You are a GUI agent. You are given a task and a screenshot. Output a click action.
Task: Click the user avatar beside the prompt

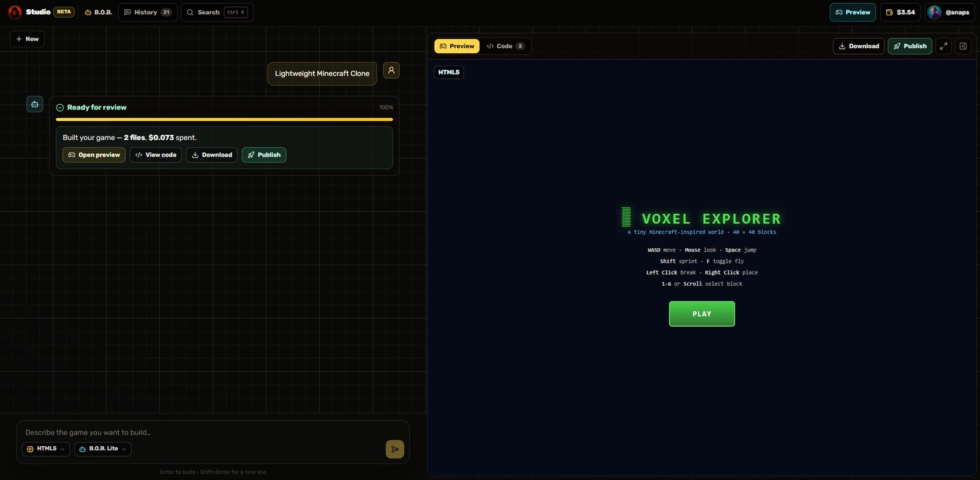click(x=391, y=70)
